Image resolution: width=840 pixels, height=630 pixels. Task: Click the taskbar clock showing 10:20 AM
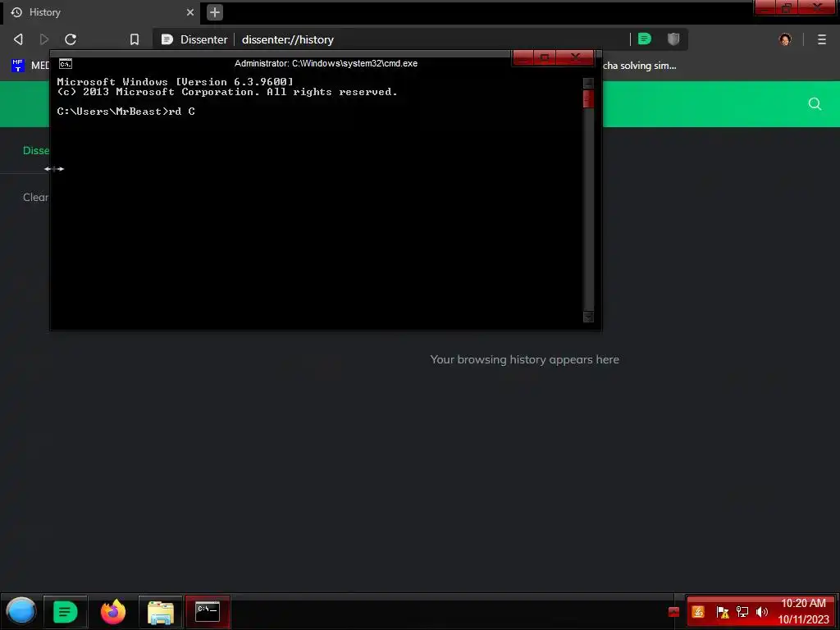tap(804, 611)
